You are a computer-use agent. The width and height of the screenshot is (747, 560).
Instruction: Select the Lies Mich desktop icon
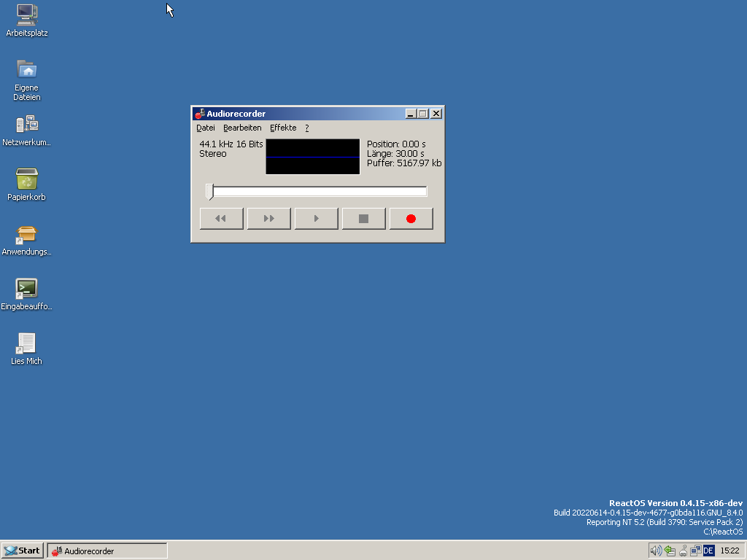coord(27,349)
